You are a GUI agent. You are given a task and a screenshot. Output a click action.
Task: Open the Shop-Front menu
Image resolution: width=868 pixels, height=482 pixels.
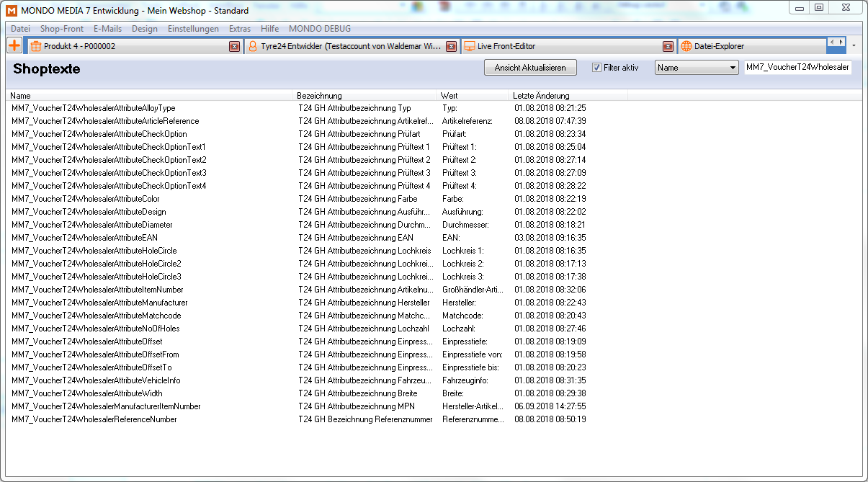coord(61,29)
